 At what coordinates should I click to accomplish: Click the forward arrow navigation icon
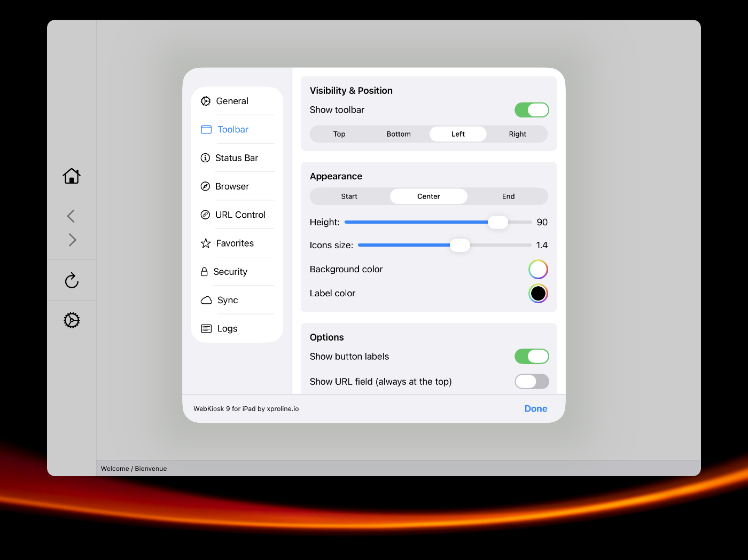[x=72, y=240]
